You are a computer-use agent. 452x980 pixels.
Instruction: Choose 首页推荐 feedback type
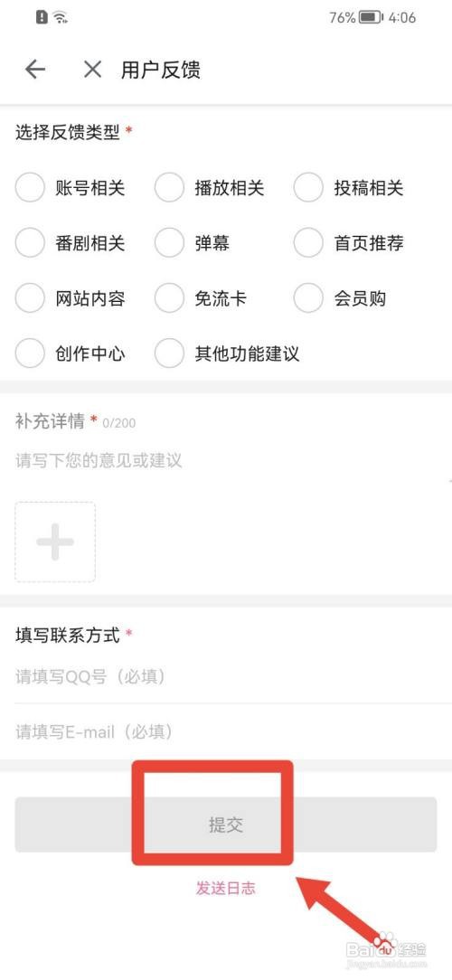[x=308, y=243]
